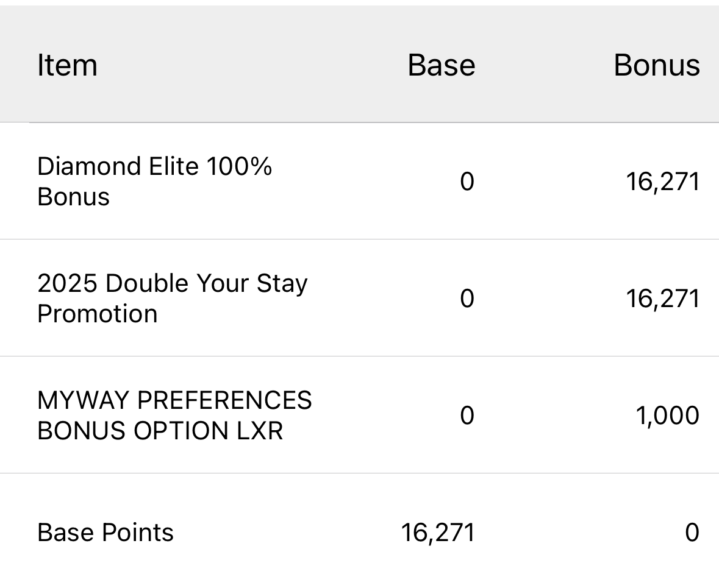
Task: Open the Base Points row
Action: [x=360, y=531]
